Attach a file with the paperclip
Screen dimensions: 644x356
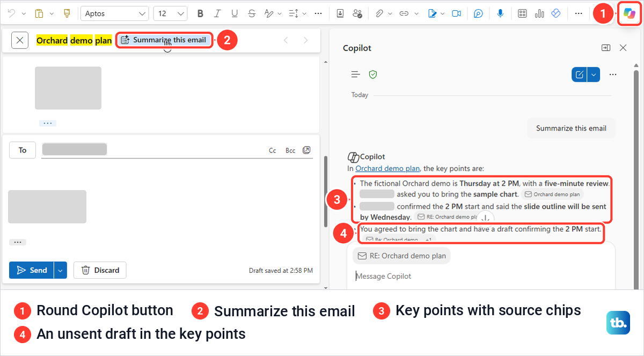coord(379,13)
